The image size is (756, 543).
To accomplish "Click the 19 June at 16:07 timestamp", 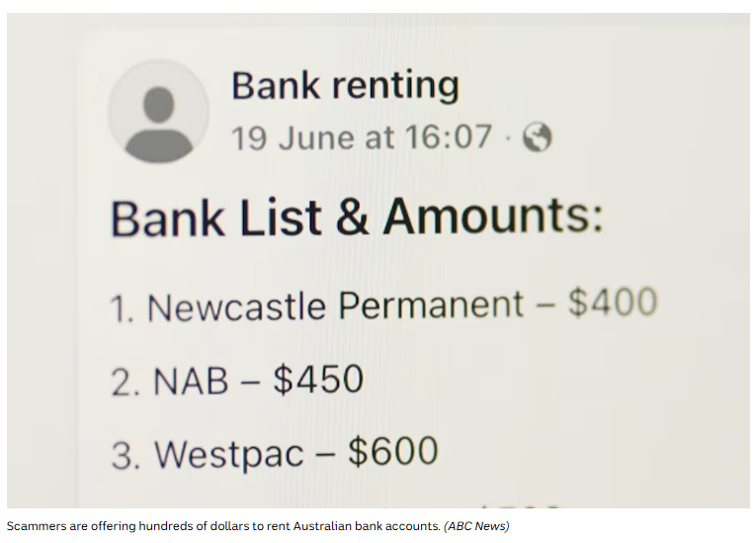I will (362, 137).
